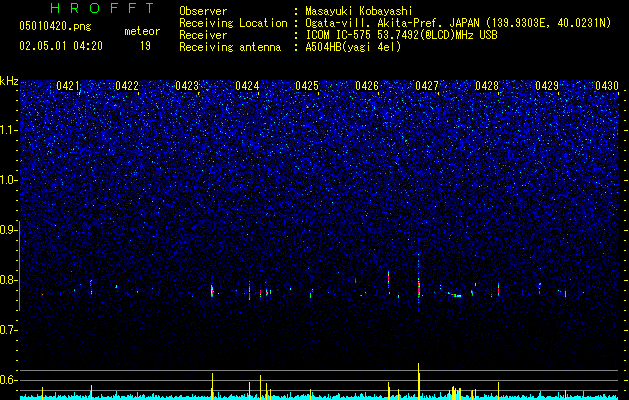Click the 1.0 frequency axis label
This screenshot has height=400, width=629.
click(9, 180)
